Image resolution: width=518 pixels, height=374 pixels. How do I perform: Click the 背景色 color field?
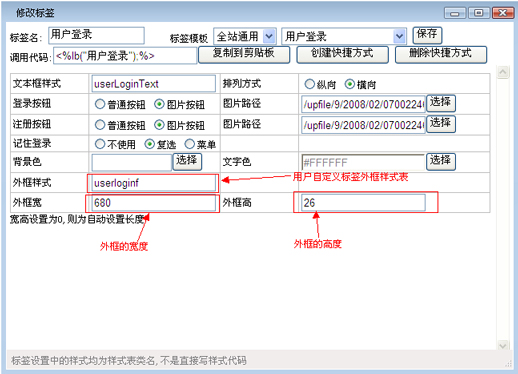click(132, 163)
